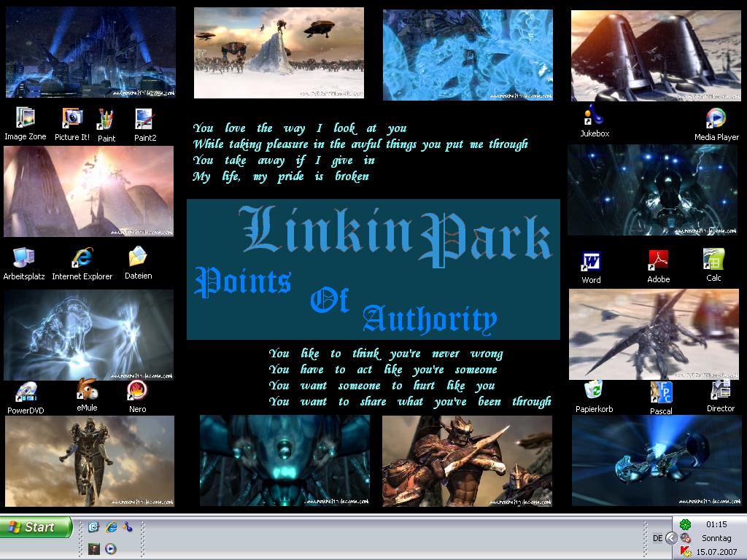Click the taskbar clock showing 01:15
This screenshot has width=747, height=560.
716,524
